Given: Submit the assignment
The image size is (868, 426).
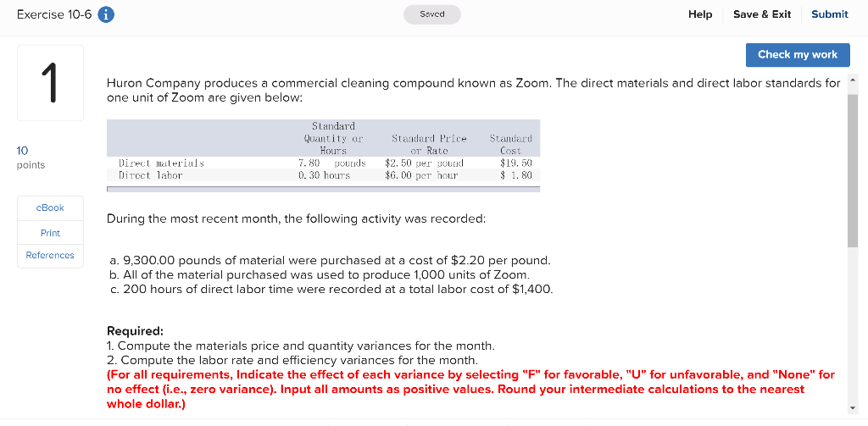Looking at the screenshot, I should (829, 14).
